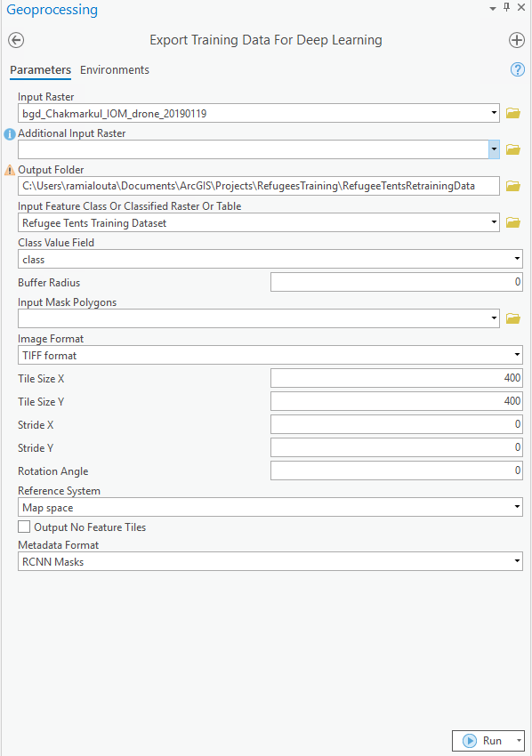Unpin the Geoprocessing pane
Viewport: 532px width, 756px height.
pyautogui.click(x=506, y=9)
